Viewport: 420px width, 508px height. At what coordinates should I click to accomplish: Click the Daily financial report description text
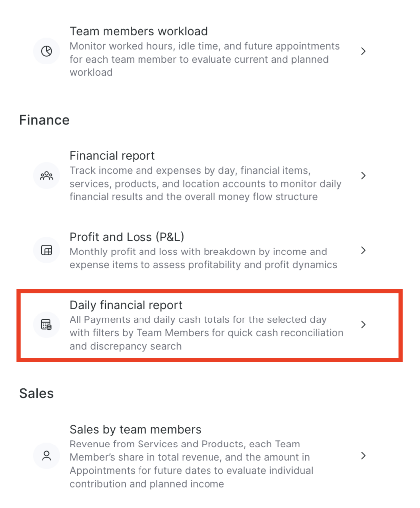(x=206, y=333)
